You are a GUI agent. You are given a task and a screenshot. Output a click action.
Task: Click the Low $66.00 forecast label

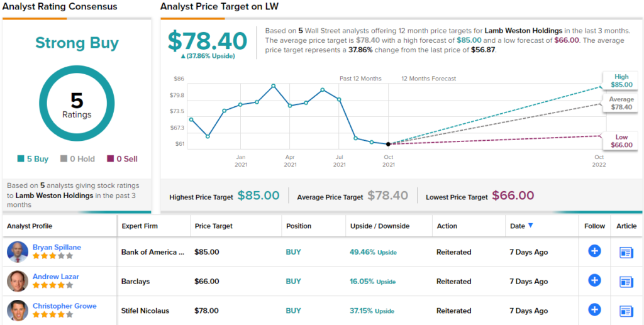621,141
